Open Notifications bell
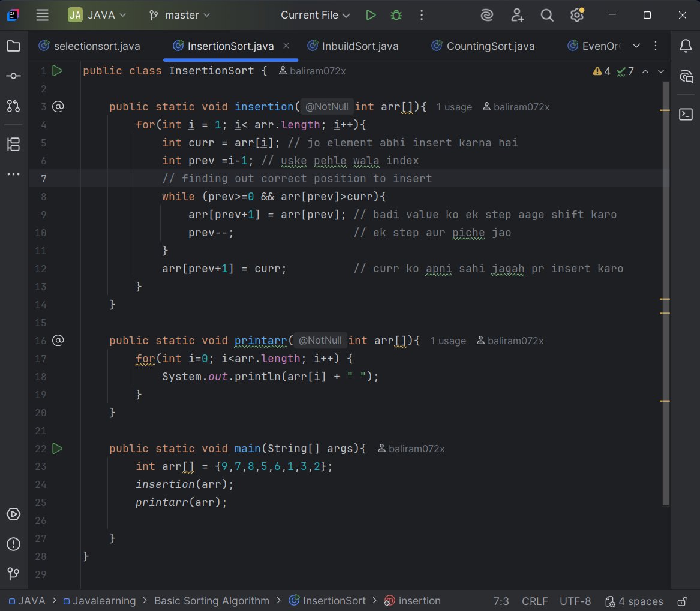This screenshot has width=700, height=611. [686, 46]
